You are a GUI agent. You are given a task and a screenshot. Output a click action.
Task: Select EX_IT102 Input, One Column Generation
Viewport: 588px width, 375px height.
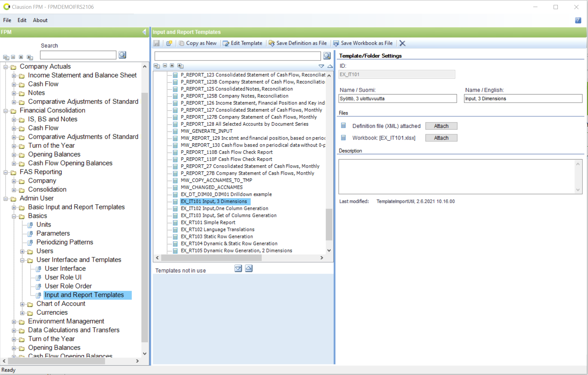pyautogui.click(x=224, y=208)
